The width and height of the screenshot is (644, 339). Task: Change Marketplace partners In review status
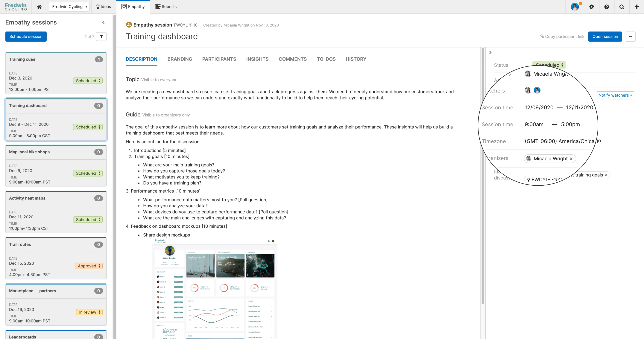pos(89,312)
